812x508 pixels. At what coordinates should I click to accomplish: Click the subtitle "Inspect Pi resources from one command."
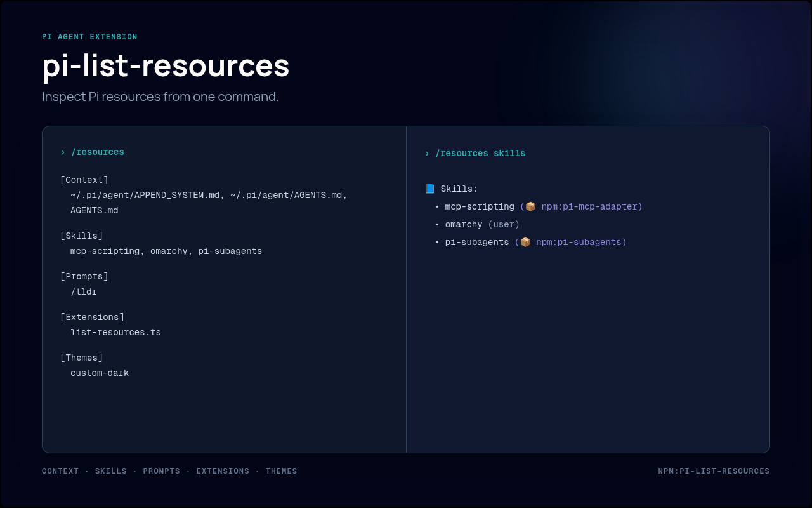click(x=160, y=97)
